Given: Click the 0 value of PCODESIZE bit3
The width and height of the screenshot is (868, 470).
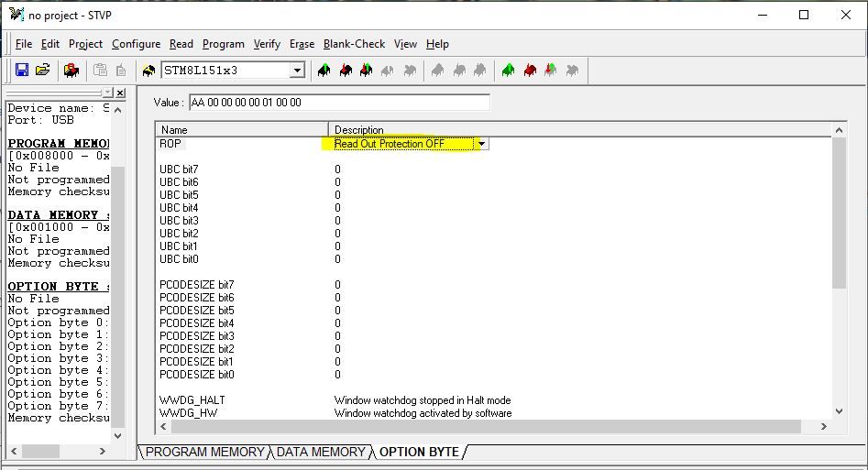Looking at the screenshot, I should [x=337, y=336].
